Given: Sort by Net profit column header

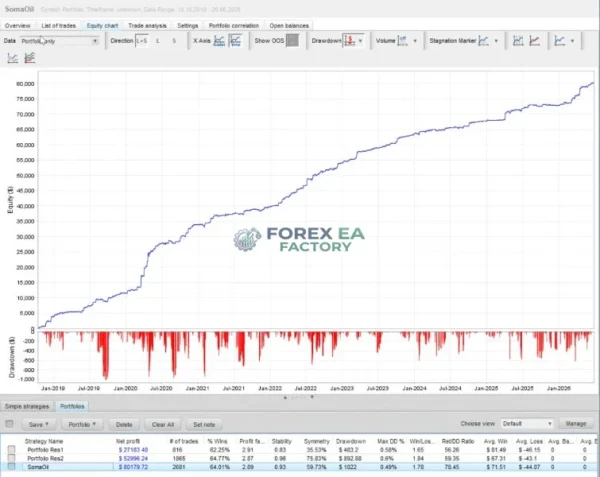Looking at the screenshot, I should click(128, 441).
